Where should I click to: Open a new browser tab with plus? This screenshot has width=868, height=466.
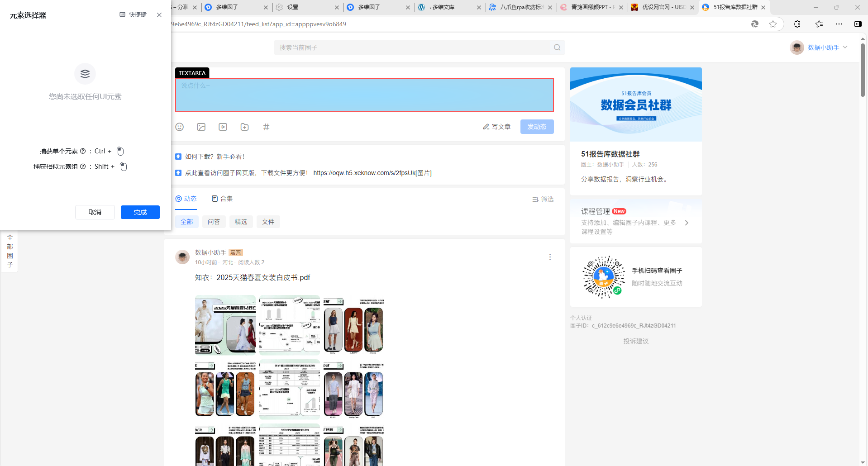780,7
